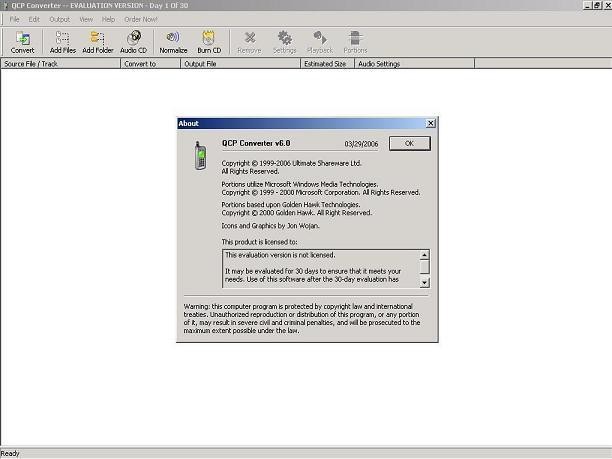Screen dimensions: 612x459
Task: Click the license box scroll down arrow
Action: [424, 282]
